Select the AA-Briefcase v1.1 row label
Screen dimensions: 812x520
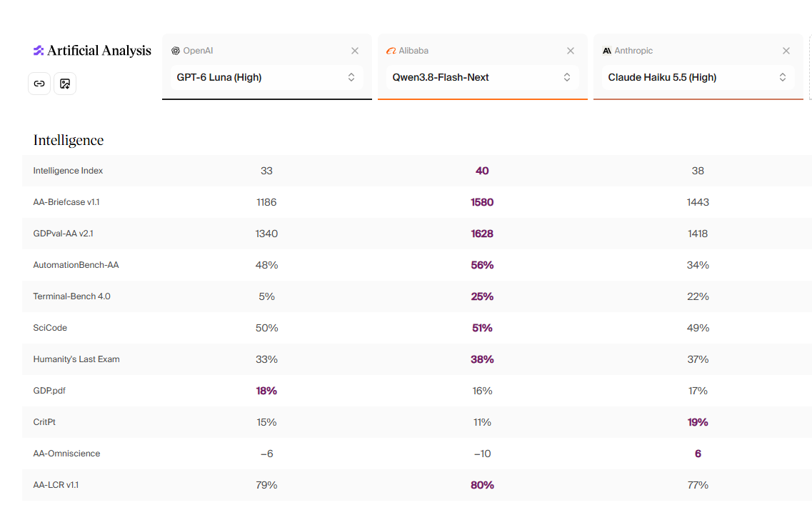coord(66,202)
